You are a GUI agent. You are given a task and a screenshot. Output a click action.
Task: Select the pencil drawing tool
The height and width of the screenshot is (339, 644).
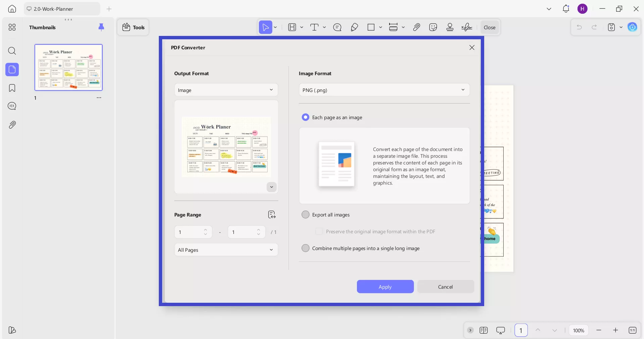point(354,28)
